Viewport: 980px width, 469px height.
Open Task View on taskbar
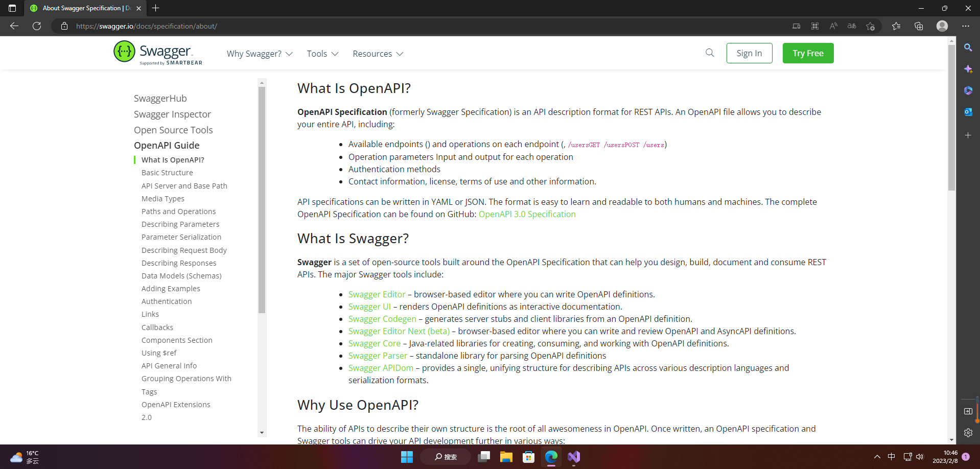click(483, 457)
